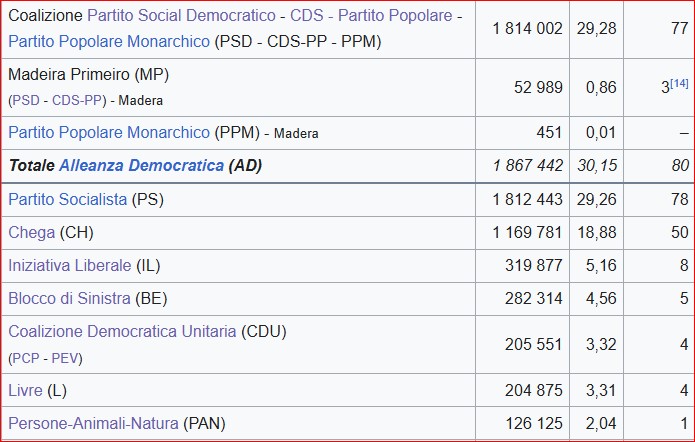
Task: Go to the Iniziativa Liberale page
Action: (x=70, y=265)
